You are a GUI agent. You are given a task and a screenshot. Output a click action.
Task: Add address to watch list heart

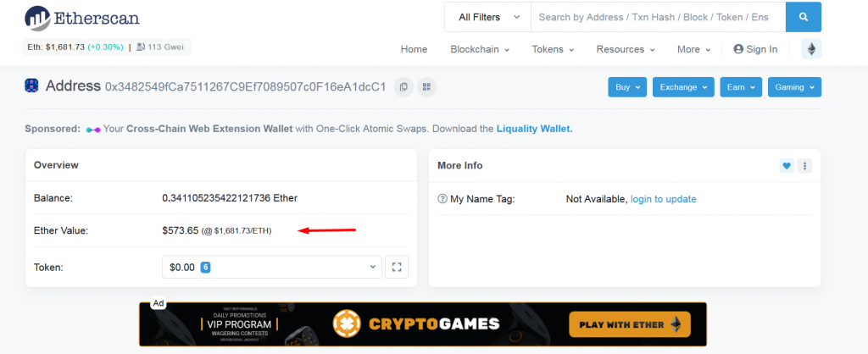(x=787, y=166)
